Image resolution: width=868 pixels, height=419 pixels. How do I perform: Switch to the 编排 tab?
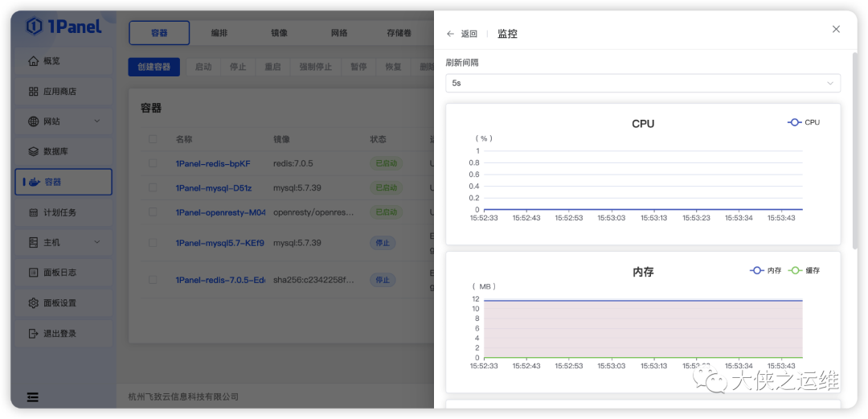tap(219, 33)
